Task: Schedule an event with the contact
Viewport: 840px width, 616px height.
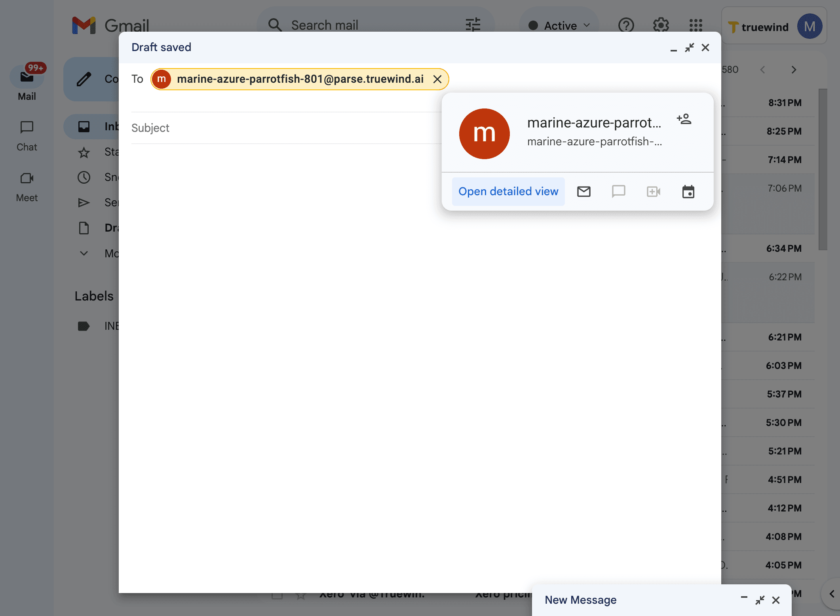Action: pos(688,191)
